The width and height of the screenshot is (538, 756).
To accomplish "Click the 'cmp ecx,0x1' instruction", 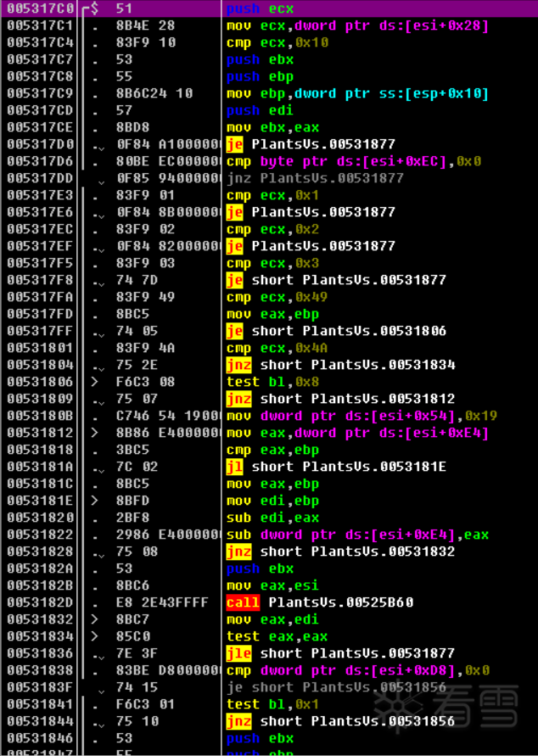I will [x=273, y=195].
